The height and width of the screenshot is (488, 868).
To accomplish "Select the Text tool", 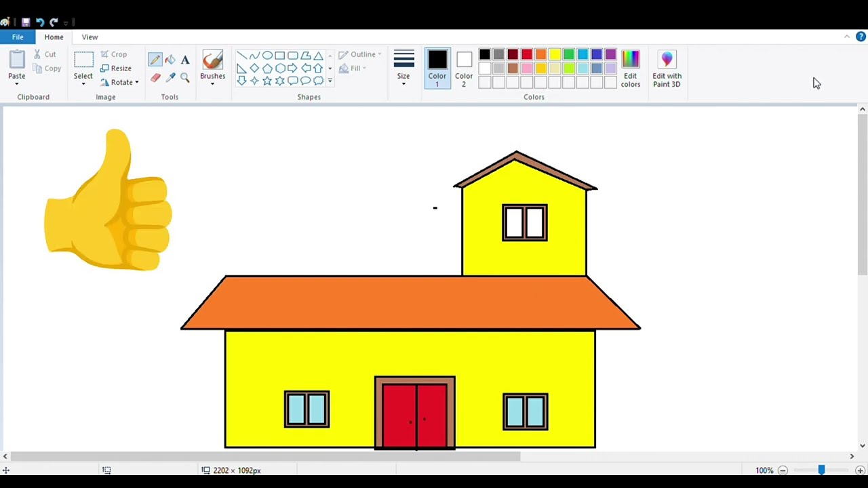I will click(185, 60).
